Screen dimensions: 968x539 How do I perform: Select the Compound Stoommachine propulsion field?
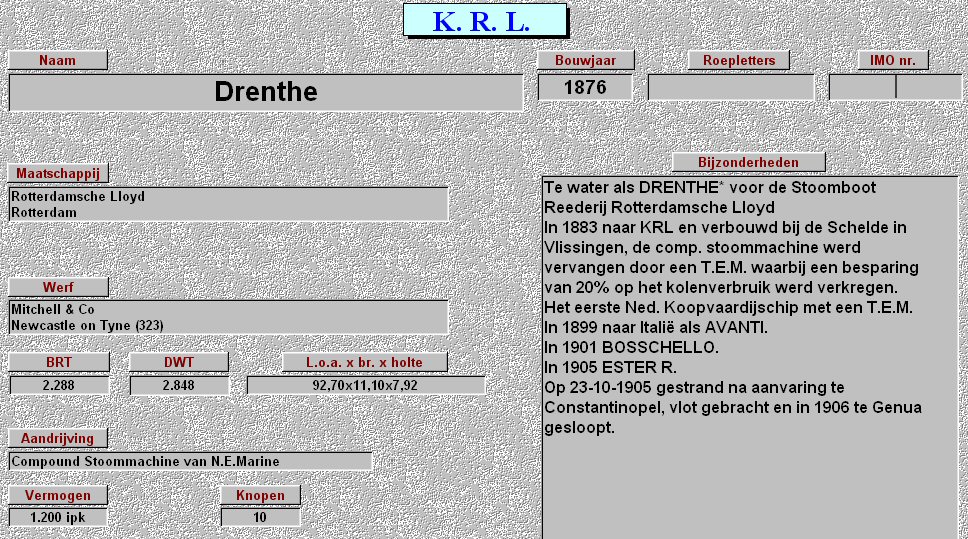pos(190,461)
